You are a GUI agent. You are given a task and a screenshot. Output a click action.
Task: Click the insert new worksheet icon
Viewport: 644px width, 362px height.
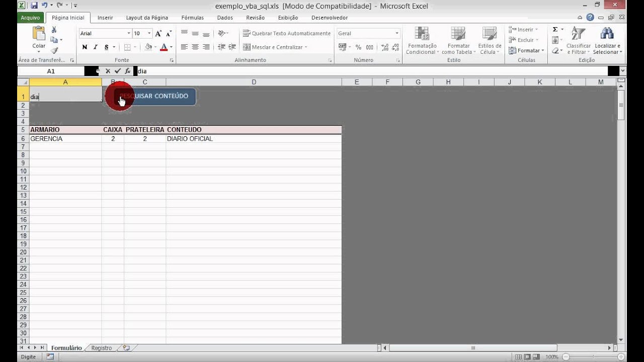point(126,348)
